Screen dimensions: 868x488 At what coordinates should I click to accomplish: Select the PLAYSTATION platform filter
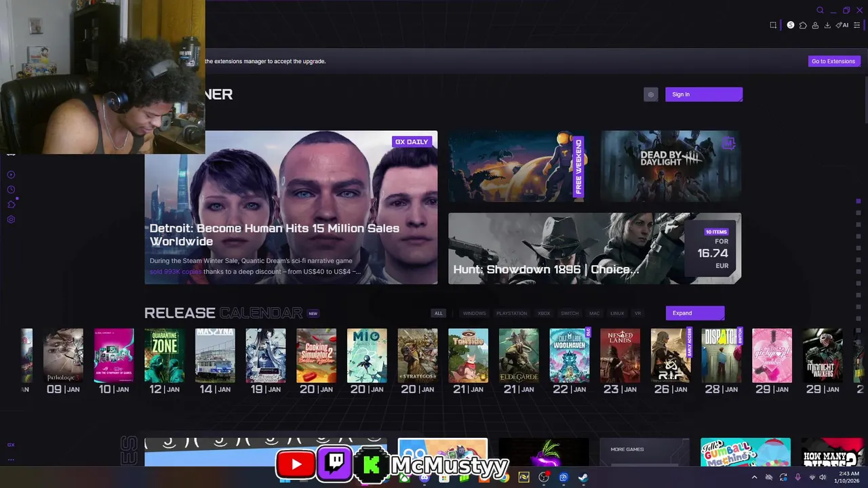pyautogui.click(x=511, y=313)
